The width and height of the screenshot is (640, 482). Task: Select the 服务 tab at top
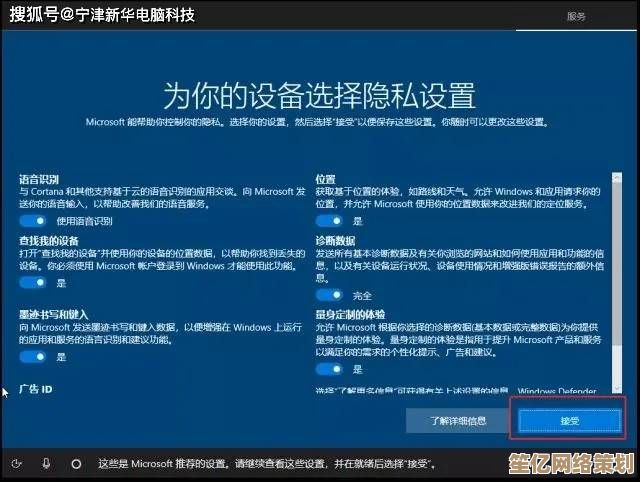click(x=576, y=16)
